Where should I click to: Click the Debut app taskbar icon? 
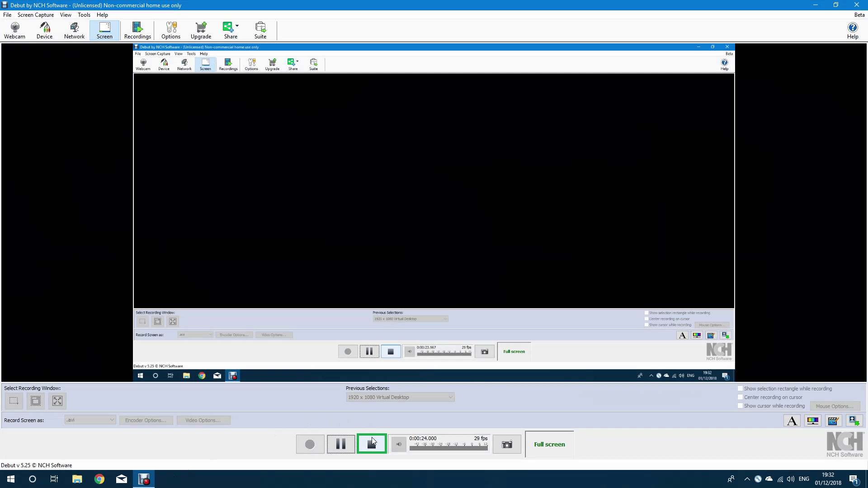144,479
